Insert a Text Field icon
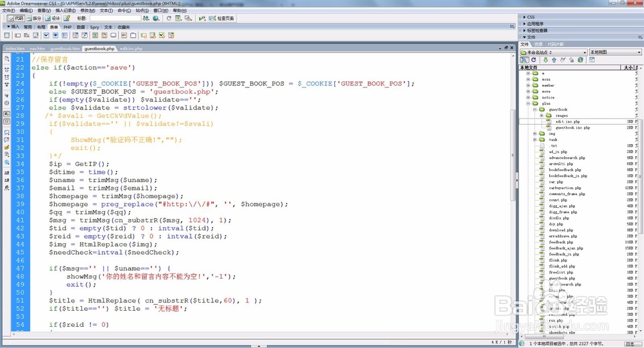Screen dimensions: 644x348 click(x=17, y=36)
